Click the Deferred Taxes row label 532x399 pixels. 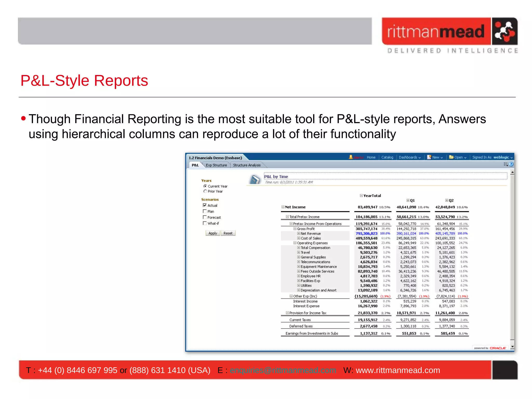(301, 326)
